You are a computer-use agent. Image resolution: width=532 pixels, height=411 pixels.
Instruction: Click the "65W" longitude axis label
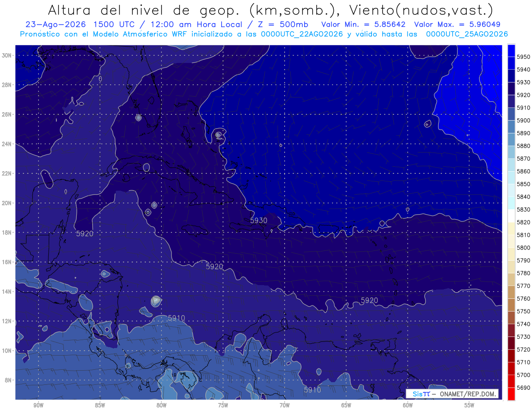click(346, 405)
